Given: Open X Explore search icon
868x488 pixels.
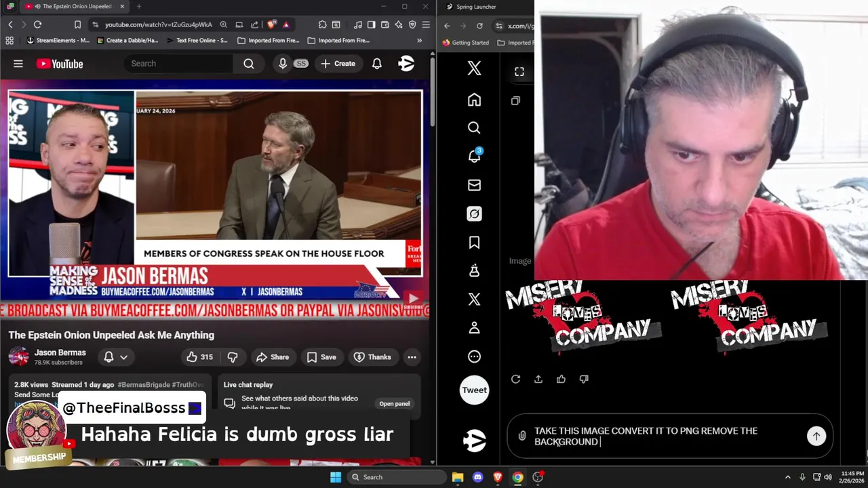Looking at the screenshot, I should pyautogui.click(x=474, y=128).
